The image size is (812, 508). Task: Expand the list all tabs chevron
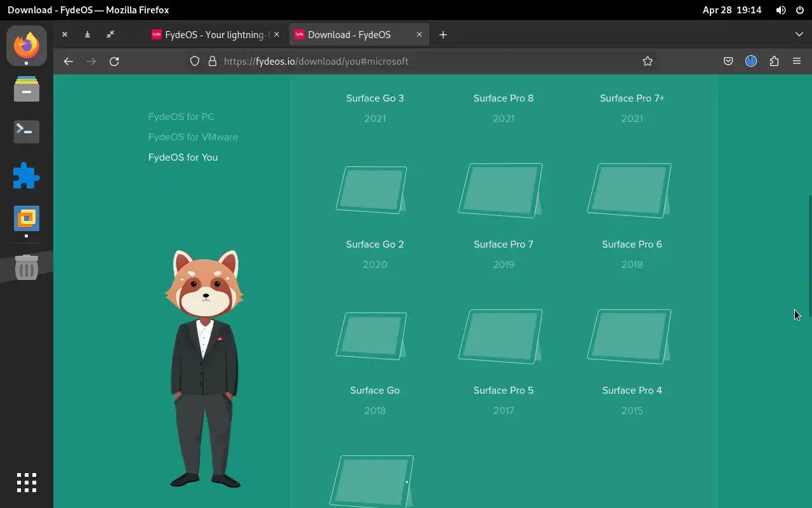click(x=799, y=34)
